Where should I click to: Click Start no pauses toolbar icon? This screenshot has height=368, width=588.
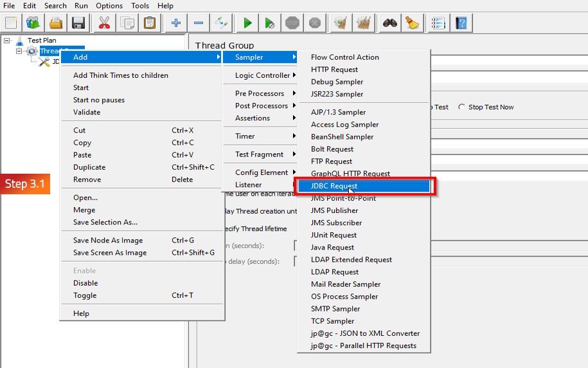point(270,23)
